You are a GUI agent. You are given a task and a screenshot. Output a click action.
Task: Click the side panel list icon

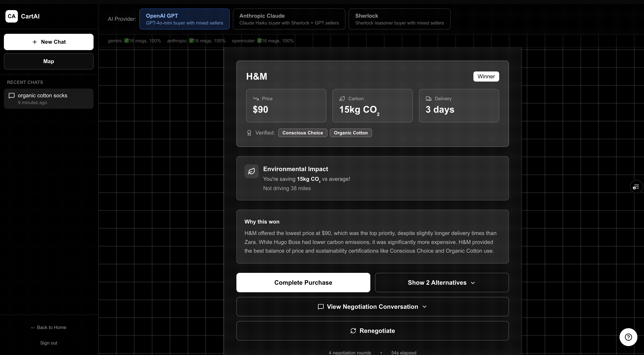pos(636,187)
